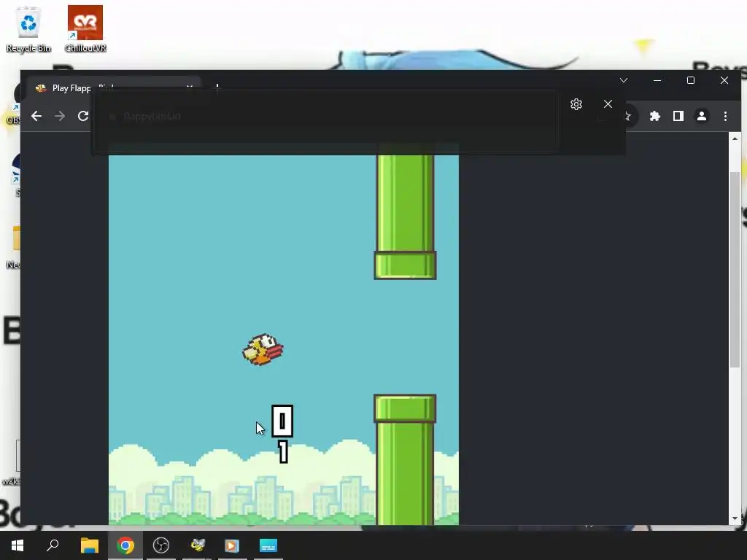Open the bee icon taskbar app
The width and height of the screenshot is (747, 560).
click(x=197, y=545)
